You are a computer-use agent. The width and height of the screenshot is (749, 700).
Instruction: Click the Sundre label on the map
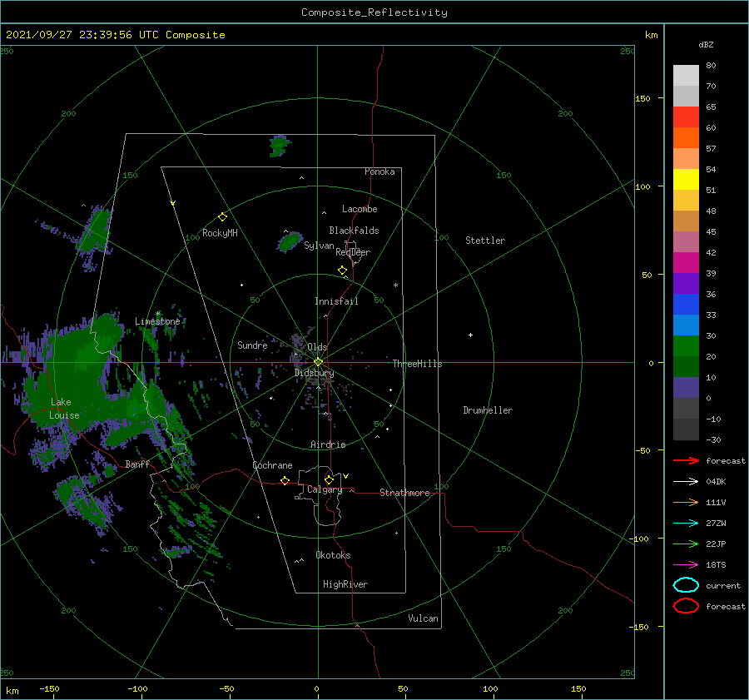click(x=252, y=345)
